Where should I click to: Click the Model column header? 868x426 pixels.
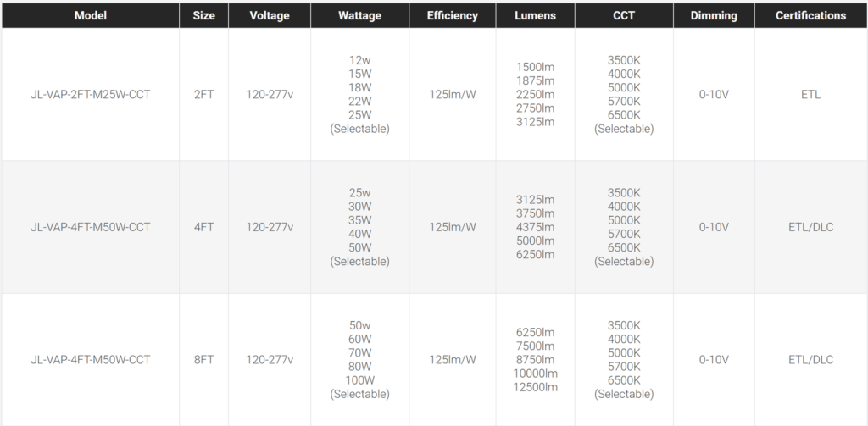pyautogui.click(x=90, y=15)
